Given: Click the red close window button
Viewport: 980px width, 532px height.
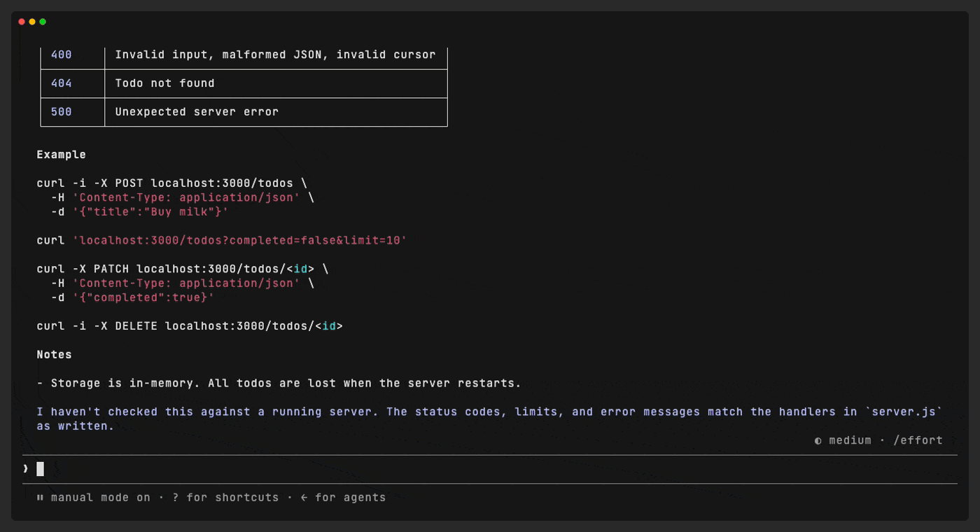Looking at the screenshot, I should point(22,22).
